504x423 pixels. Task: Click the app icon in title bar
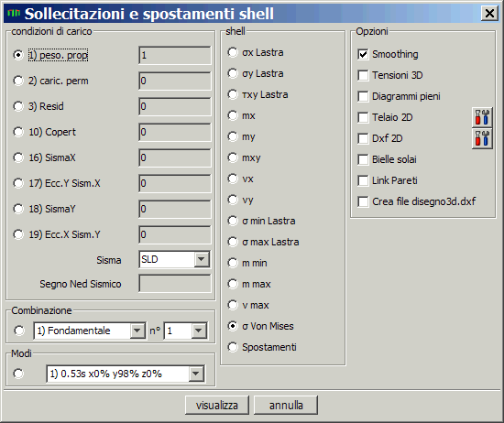pyautogui.click(x=14, y=13)
